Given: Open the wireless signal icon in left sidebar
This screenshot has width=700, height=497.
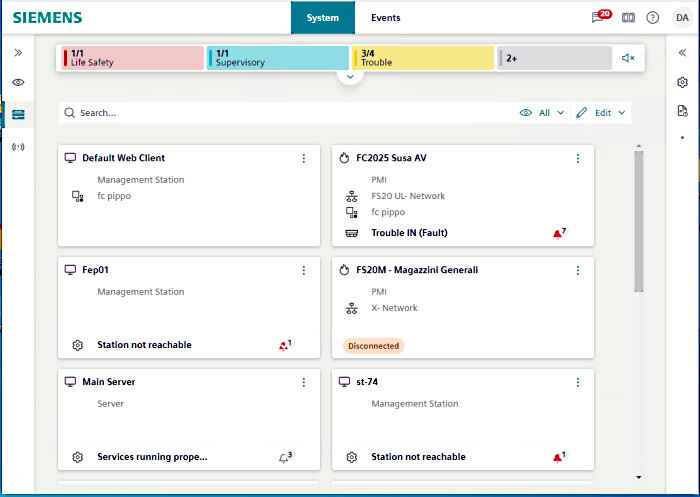Looking at the screenshot, I should pyautogui.click(x=18, y=147).
